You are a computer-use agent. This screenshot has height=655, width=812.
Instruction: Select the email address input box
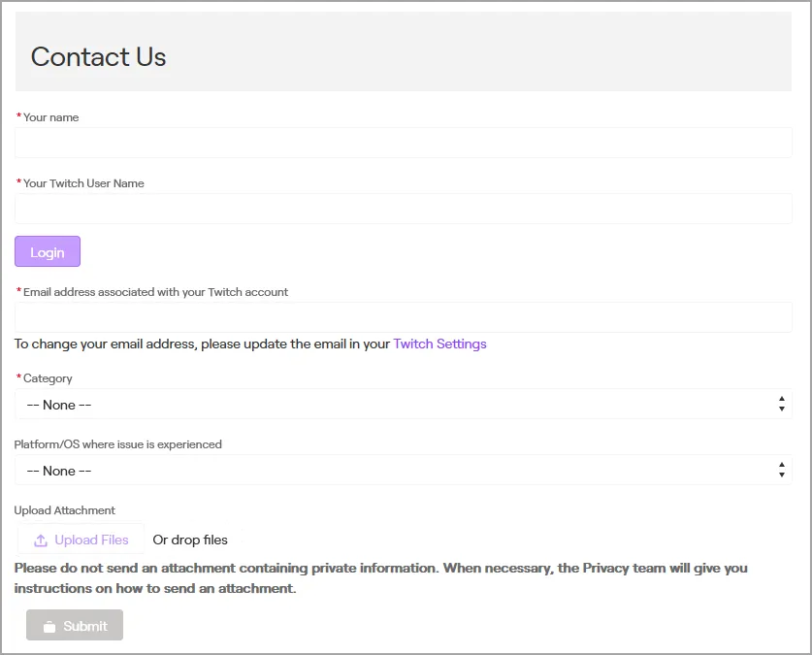[x=403, y=317]
